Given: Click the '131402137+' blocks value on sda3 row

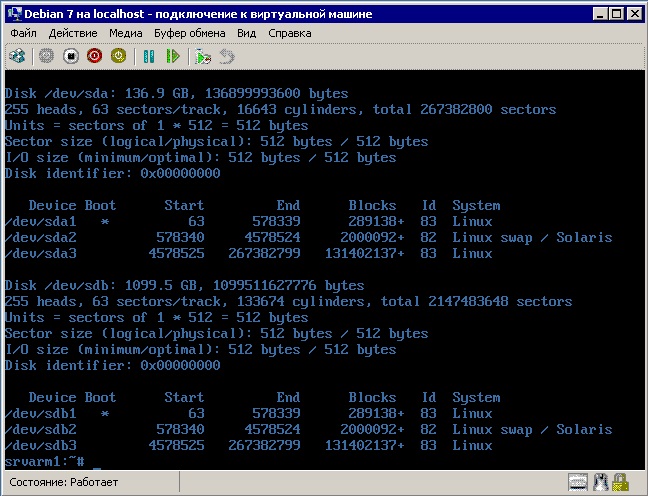Looking at the screenshot, I should (x=364, y=253).
